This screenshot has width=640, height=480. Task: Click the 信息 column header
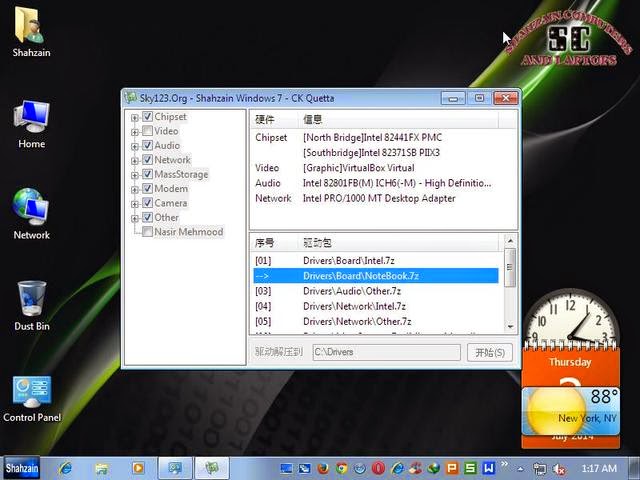(399, 120)
